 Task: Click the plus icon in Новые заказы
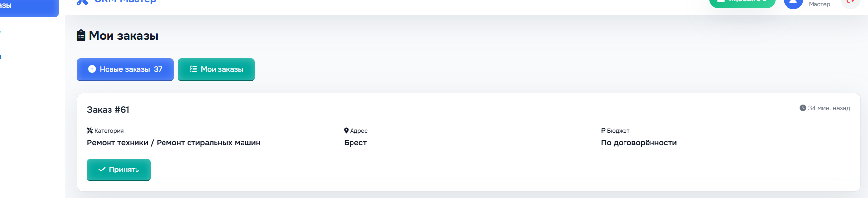point(92,69)
